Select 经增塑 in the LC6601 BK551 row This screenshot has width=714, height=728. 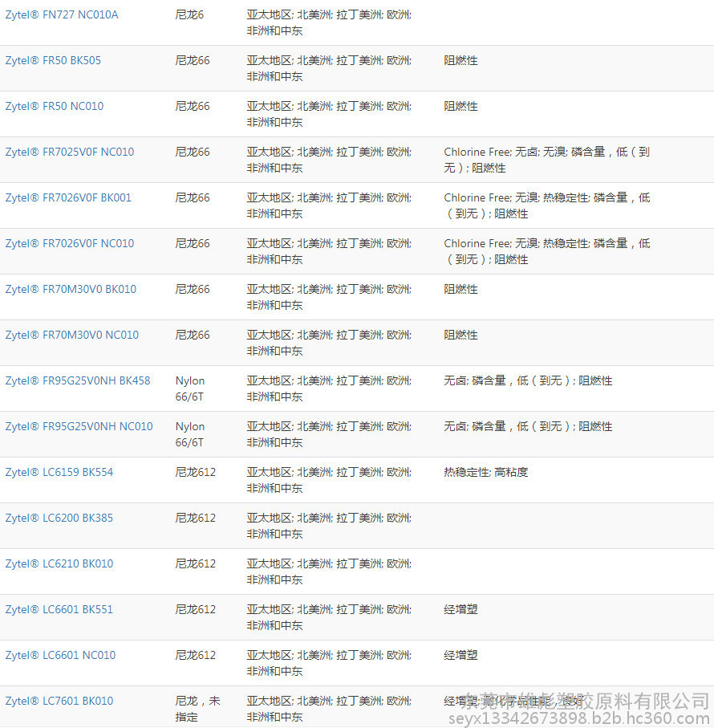point(460,609)
